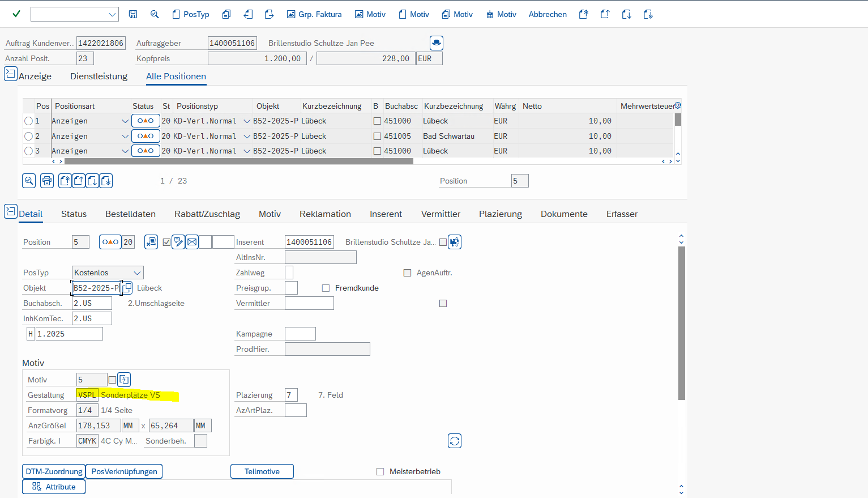The height and width of the screenshot is (498, 868).
Task: Open Positionsart dropdown in row 1
Action: tap(125, 121)
